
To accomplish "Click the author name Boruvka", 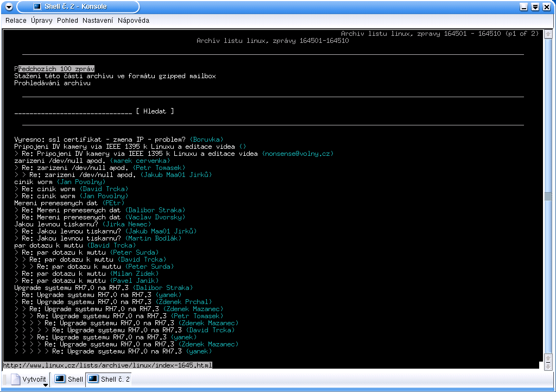I will click(206, 140).
